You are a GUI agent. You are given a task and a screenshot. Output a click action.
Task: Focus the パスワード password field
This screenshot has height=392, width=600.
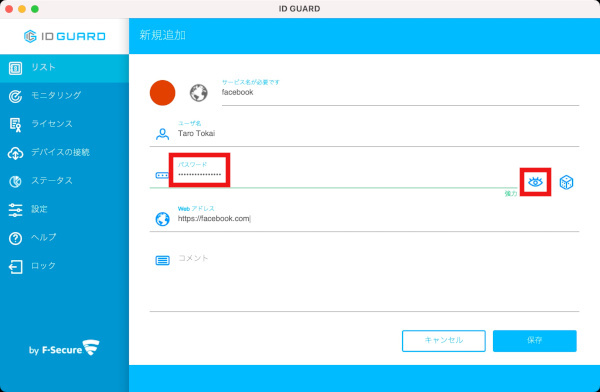pos(346,175)
